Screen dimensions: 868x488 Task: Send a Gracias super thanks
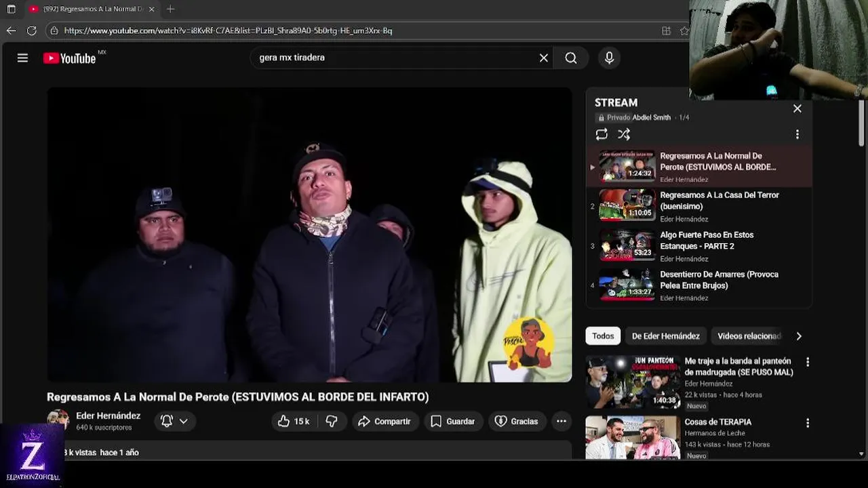coord(516,421)
